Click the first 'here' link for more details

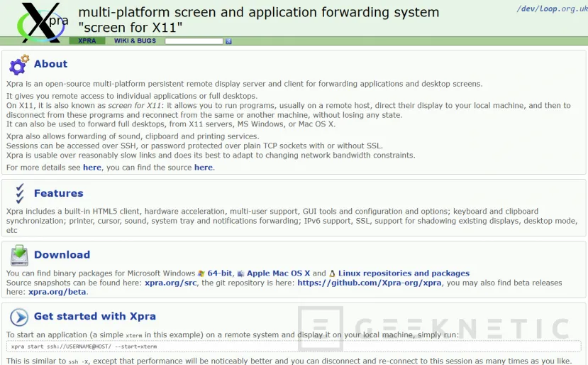[92, 168]
